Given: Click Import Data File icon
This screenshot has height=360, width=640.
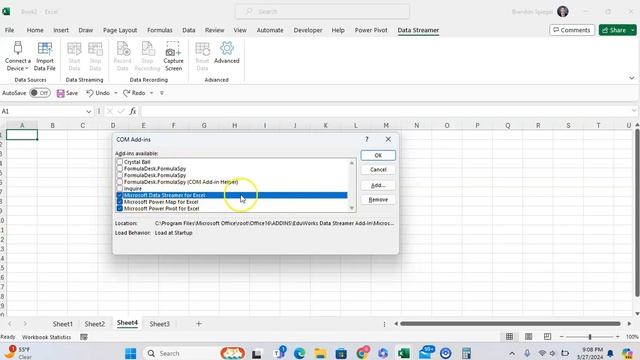Looking at the screenshot, I should 44,49.
